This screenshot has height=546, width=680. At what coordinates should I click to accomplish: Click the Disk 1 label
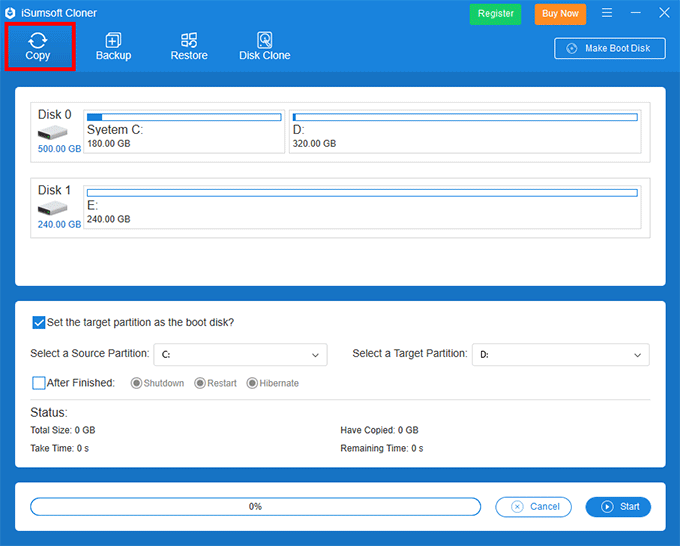pyautogui.click(x=54, y=190)
